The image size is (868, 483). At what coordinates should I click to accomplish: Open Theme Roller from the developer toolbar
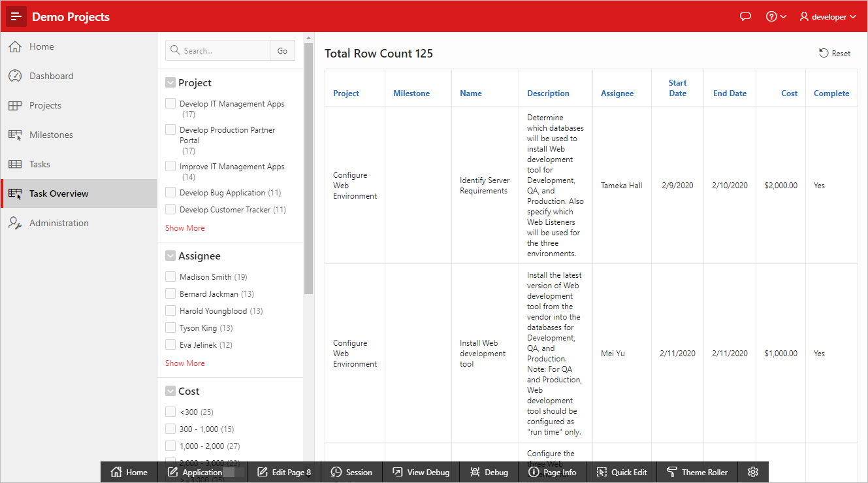pyautogui.click(x=697, y=472)
